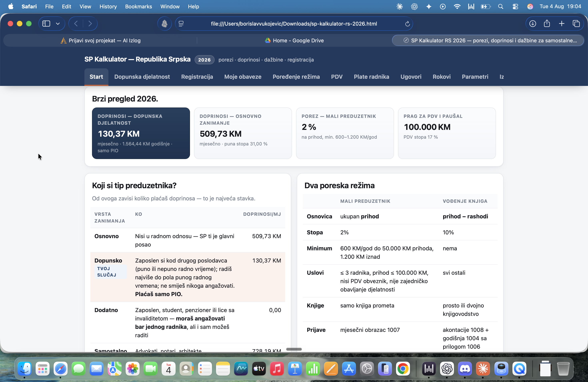Click the menu bar date and time
This screenshot has width=588, height=382.
[560, 6]
